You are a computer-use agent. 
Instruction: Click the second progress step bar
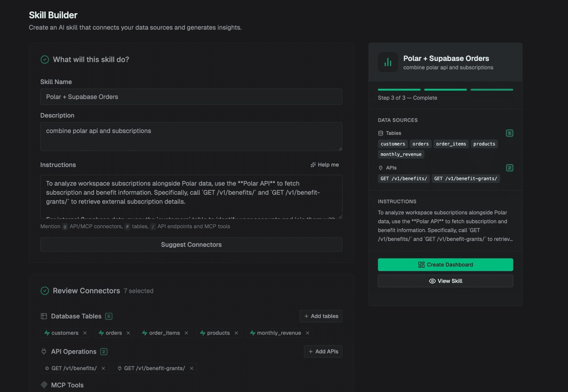[445, 90]
